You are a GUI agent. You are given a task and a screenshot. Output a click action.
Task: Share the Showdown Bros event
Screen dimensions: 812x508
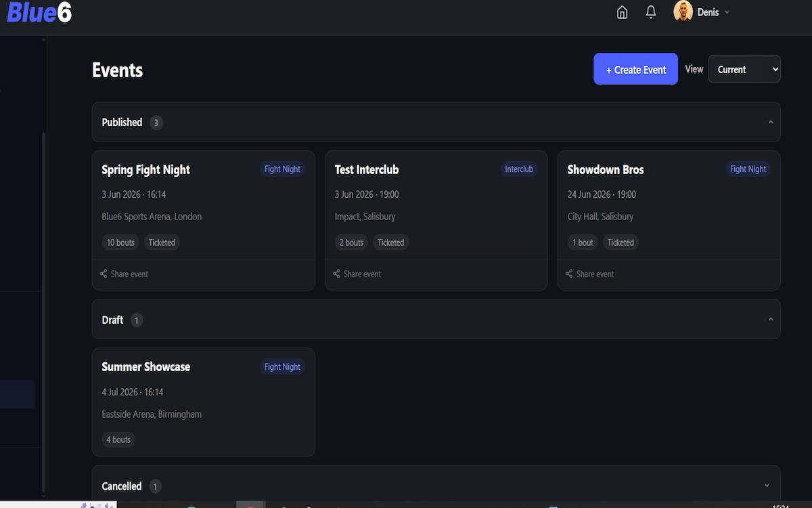point(589,274)
